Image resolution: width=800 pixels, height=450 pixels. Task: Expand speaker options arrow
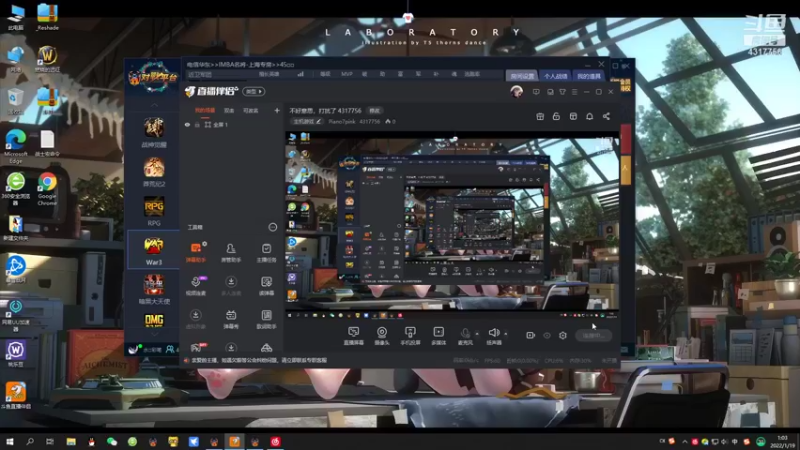coord(506,334)
